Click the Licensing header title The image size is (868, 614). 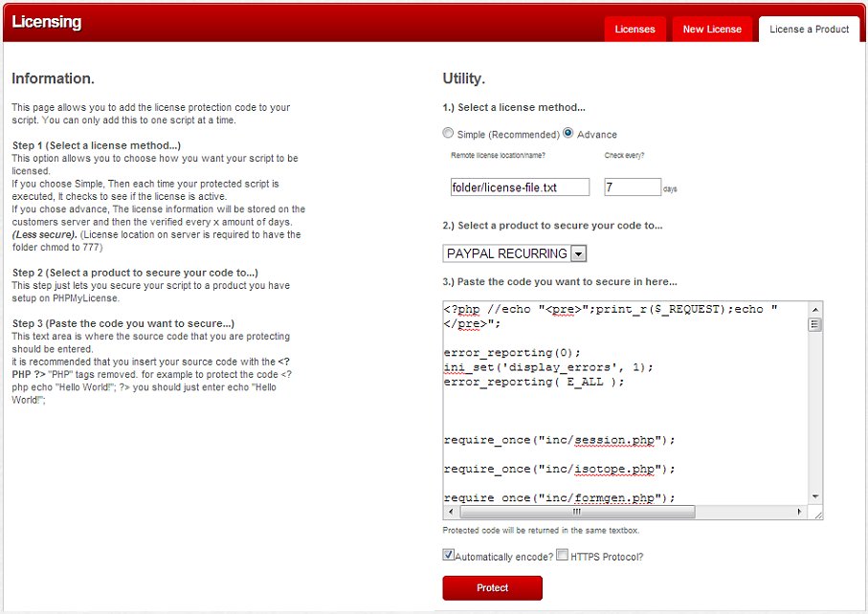pos(47,22)
